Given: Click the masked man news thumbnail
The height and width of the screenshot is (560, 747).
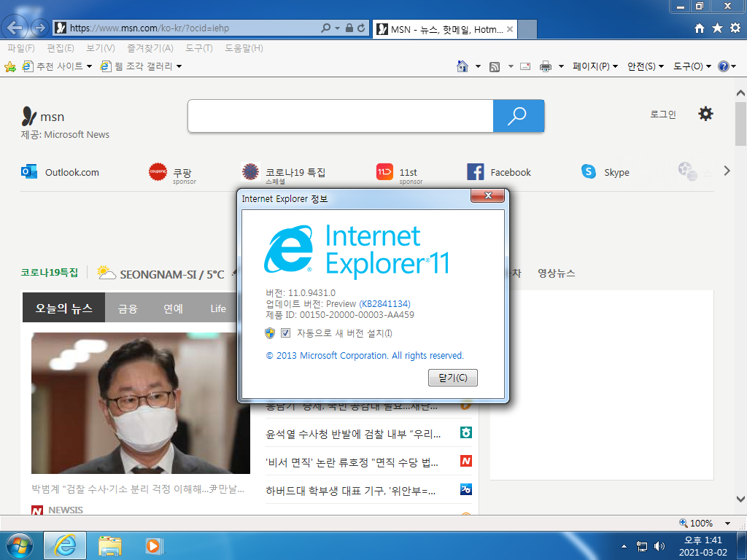Looking at the screenshot, I should pyautogui.click(x=141, y=402).
